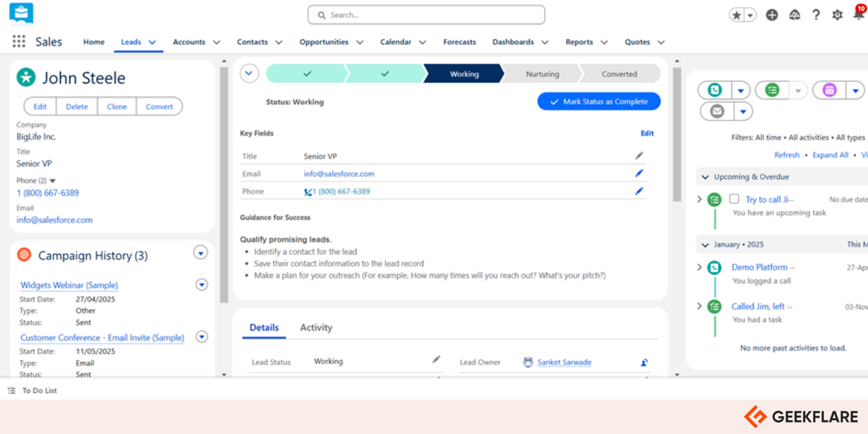Screen dimensions: 868x434
Task: Click the John Steele lead star icon
Action: pos(26,78)
